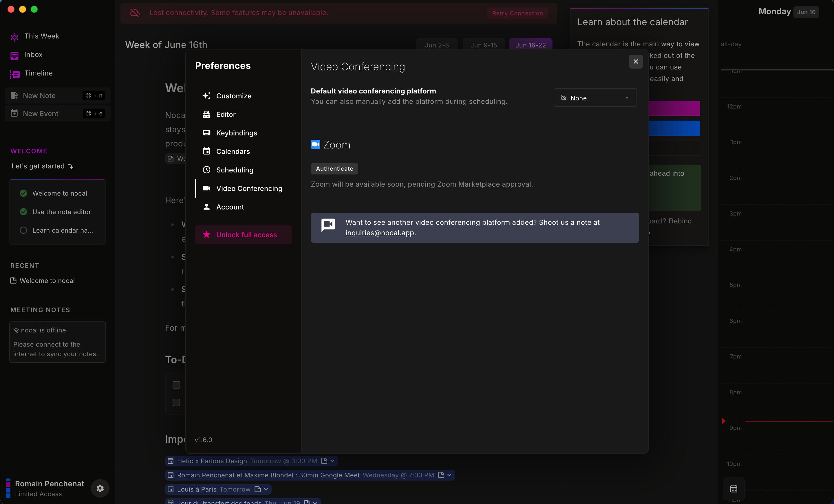Click the Romain Penchenat account name
Image resolution: width=834 pixels, height=504 pixels.
click(x=50, y=484)
